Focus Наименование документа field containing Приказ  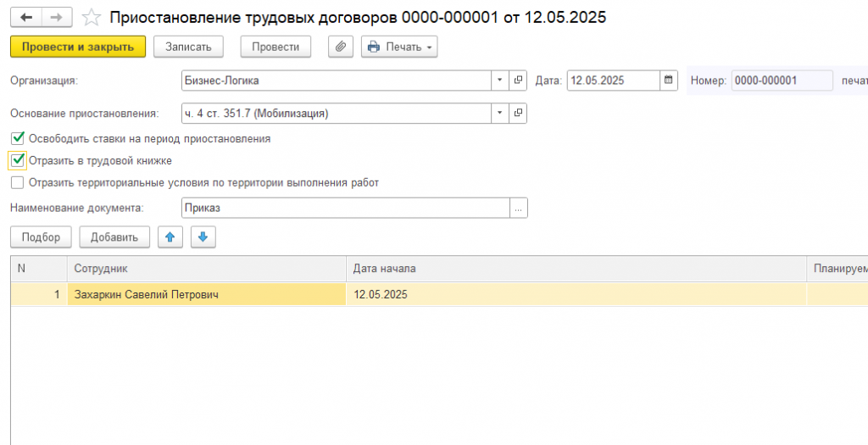(346, 209)
